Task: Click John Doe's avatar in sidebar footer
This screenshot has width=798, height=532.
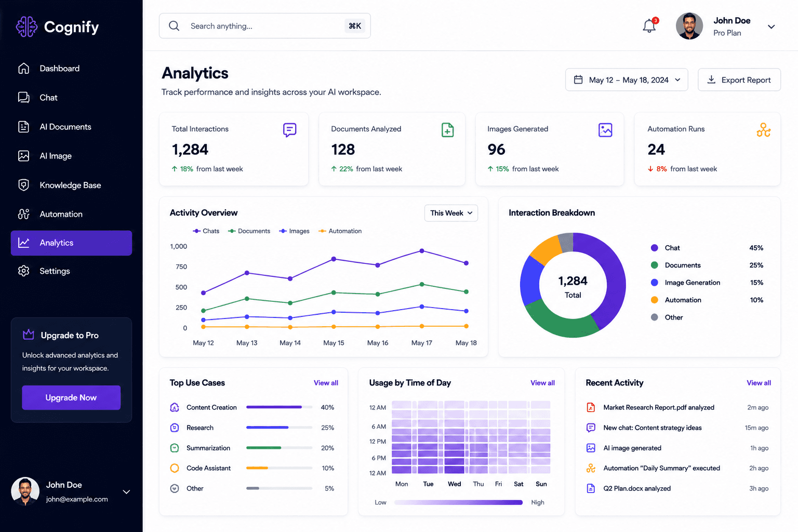Action: tap(25, 491)
